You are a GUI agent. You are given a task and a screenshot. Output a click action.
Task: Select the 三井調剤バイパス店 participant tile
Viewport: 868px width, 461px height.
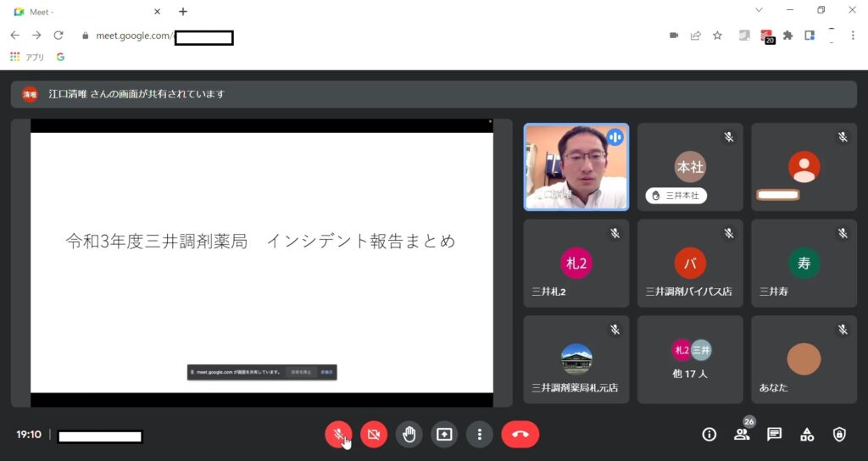coord(690,263)
